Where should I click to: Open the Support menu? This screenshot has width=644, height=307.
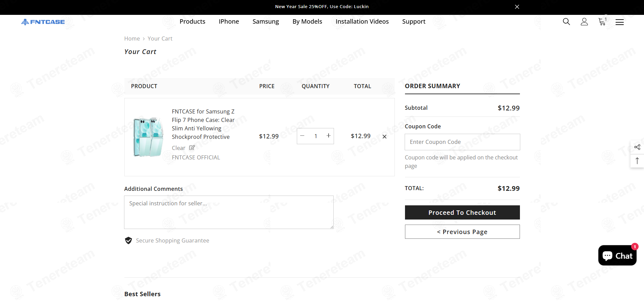point(414,22)
